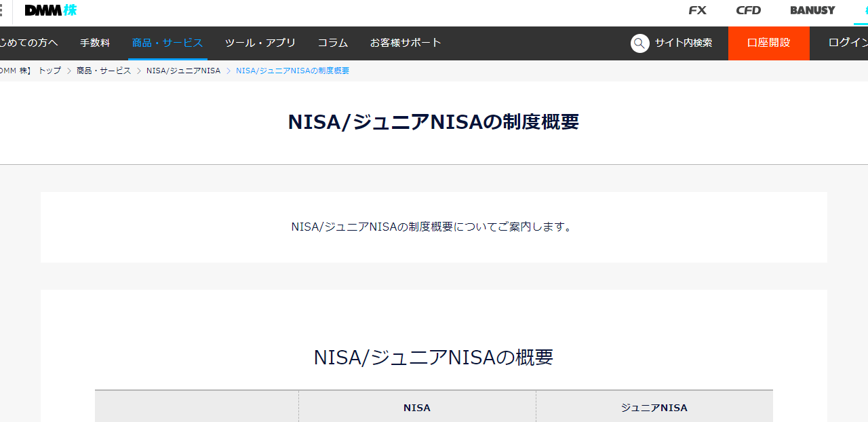Expand the お客様サポート menu
The height and width of the screenshot is (422, 868).
[x=406, y=43]
